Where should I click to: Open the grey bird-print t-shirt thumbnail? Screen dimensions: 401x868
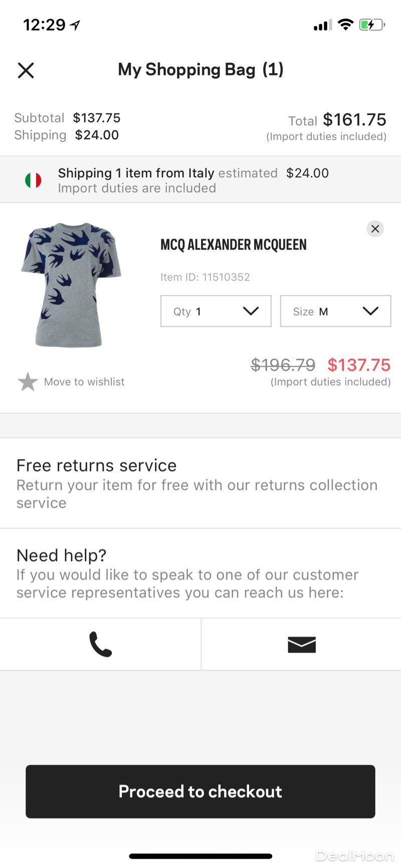pyautogui.click(x=71, y=284)
